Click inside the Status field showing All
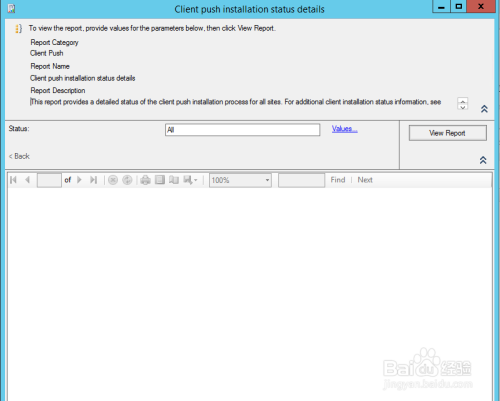The height and width of the screenshot is (401, 500). point(243,130)
